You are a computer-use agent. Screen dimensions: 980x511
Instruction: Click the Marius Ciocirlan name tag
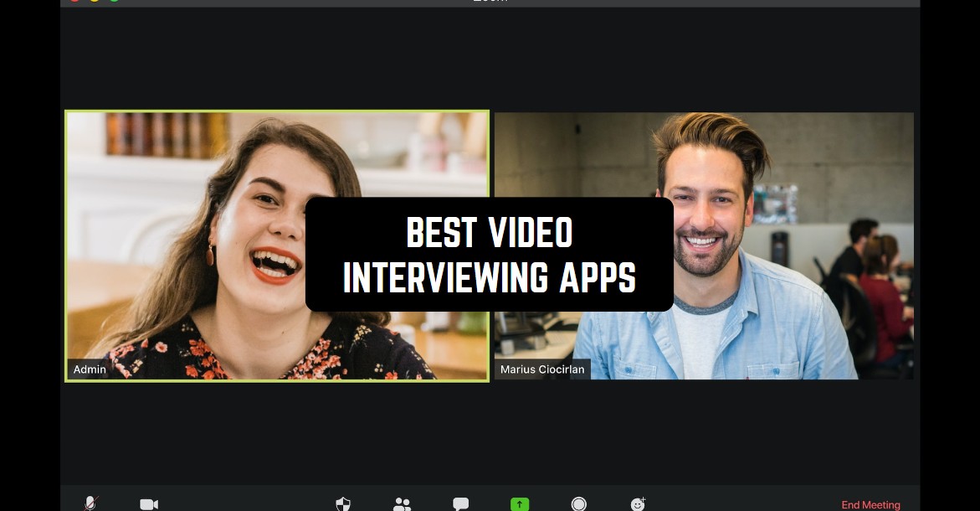542,369
